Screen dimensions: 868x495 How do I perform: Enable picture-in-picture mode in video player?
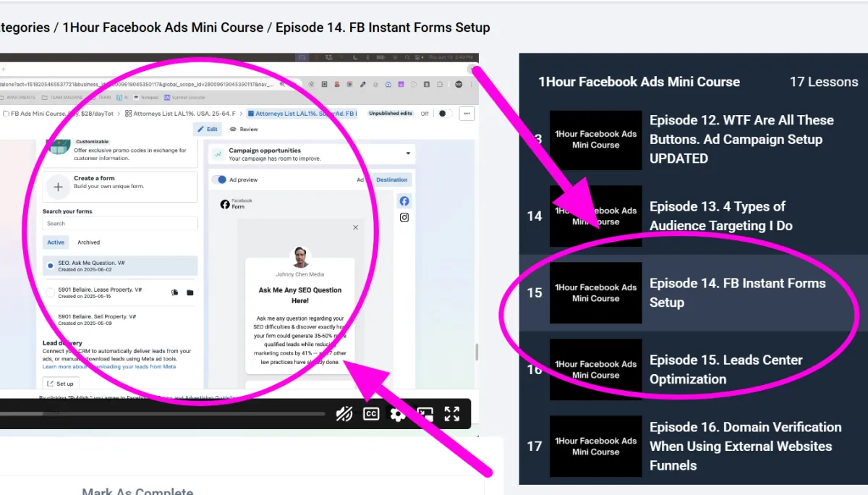[x=425, y=414]
